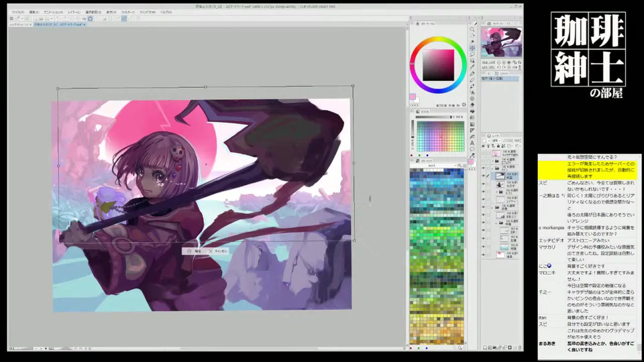
Task: Hide the bottom paper layer
Action: pyautogui.click(x=484, y=255)
